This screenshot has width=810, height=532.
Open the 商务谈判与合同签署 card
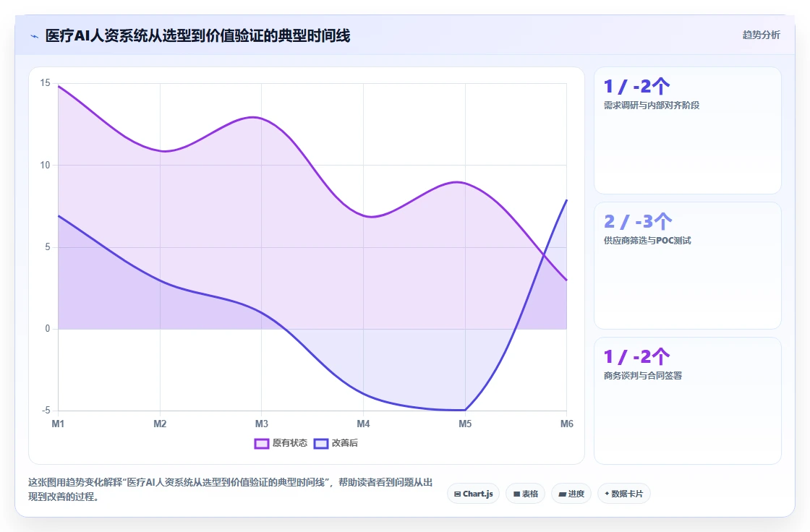688,401
